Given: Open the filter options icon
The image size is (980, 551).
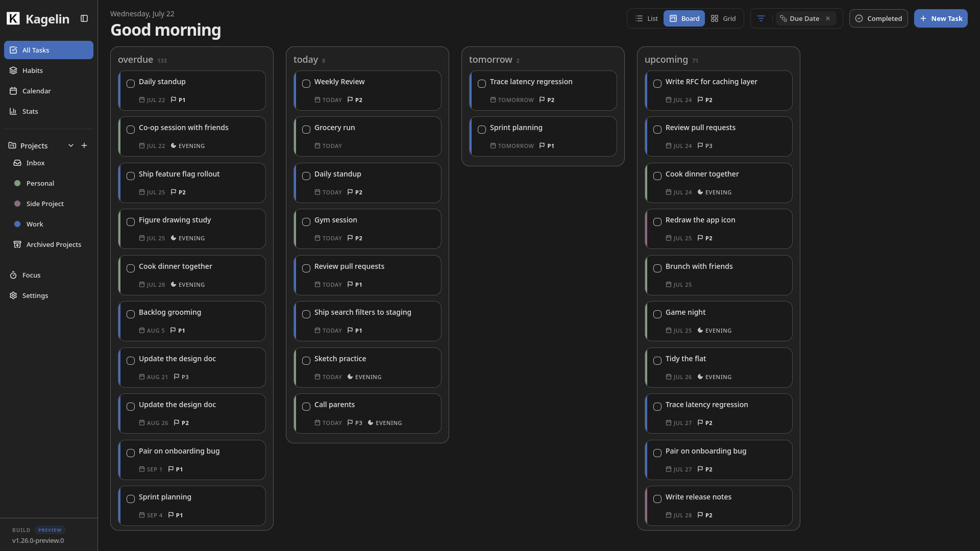Looking at the screenshot, I should [x=761, y=19].
